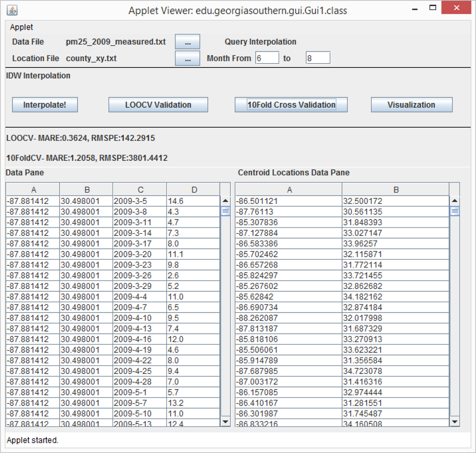Run LOOCV Validation
Image resolution: width=476 pixels, height=453 pixels.
[158, 105]
